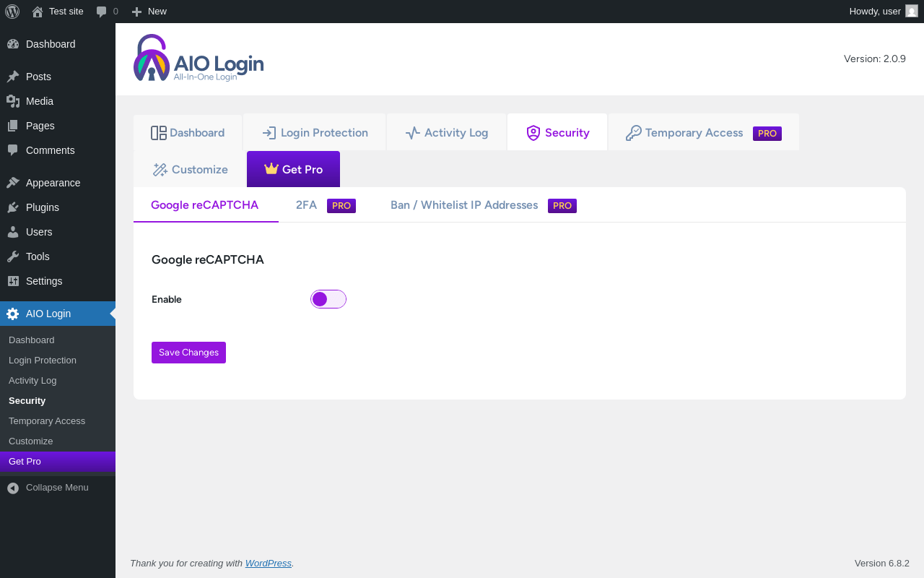
Task: Open Login Protection in sidebar submenu
Action: (58, 360)
